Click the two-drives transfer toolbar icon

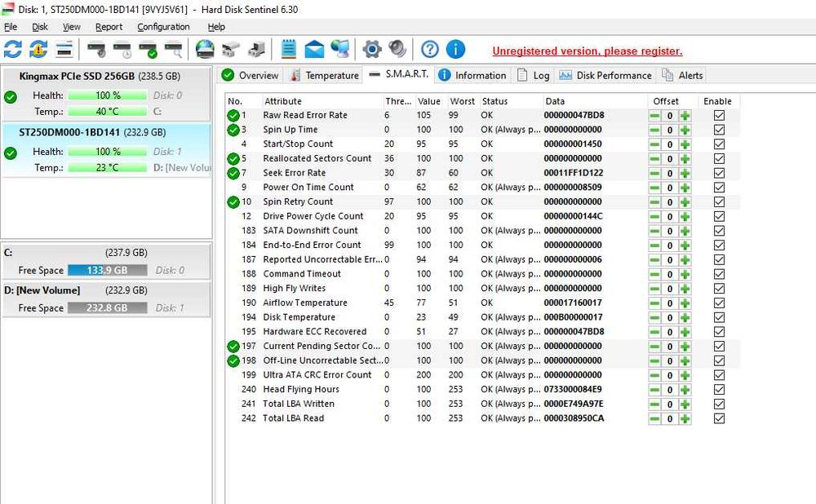[231, 50]
